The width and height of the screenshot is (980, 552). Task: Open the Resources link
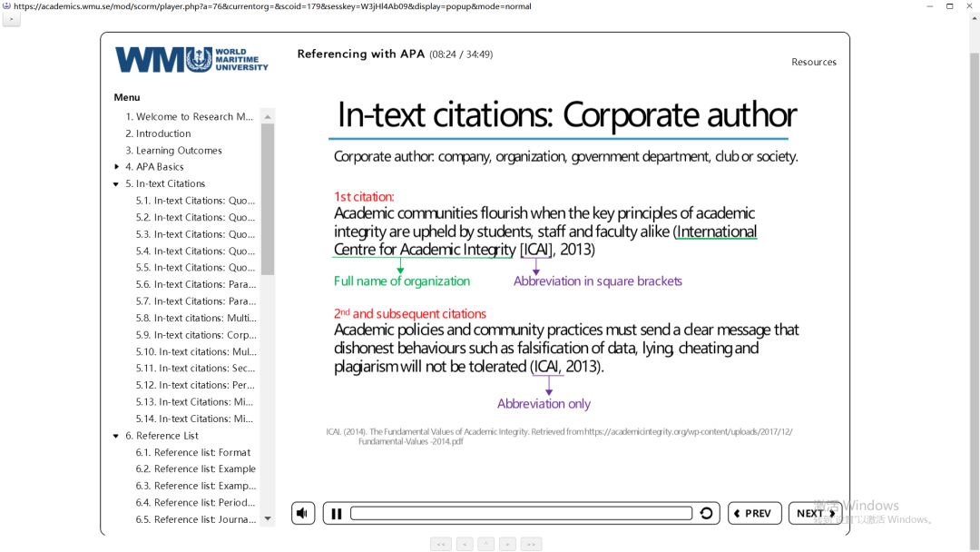[814, 62]
